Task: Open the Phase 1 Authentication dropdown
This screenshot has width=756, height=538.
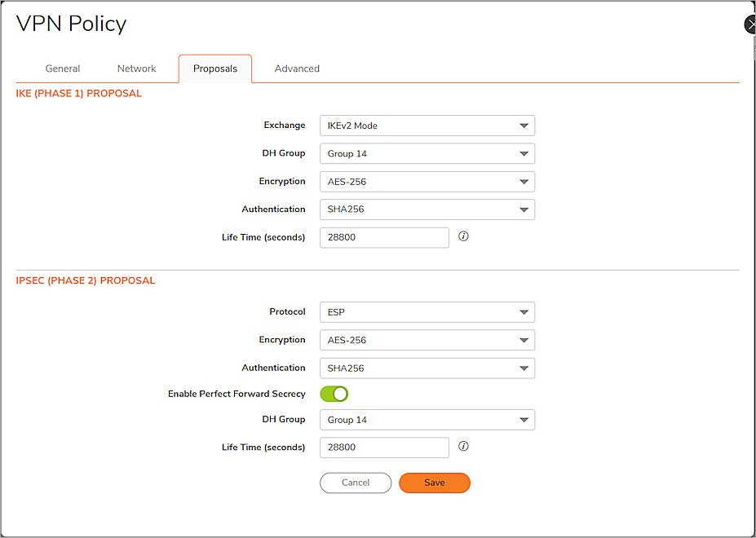Action: click(x=427, y=209)
